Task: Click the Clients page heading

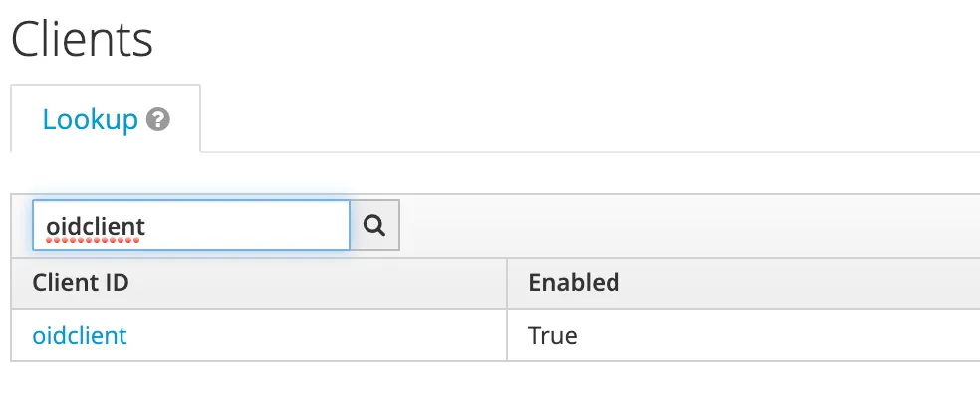Action: click(82, 39)
